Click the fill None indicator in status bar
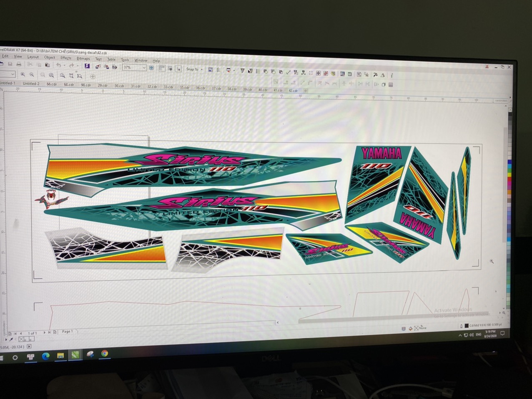Image resolution: width=532 pixels, height=399 pixels. [419, 328]
